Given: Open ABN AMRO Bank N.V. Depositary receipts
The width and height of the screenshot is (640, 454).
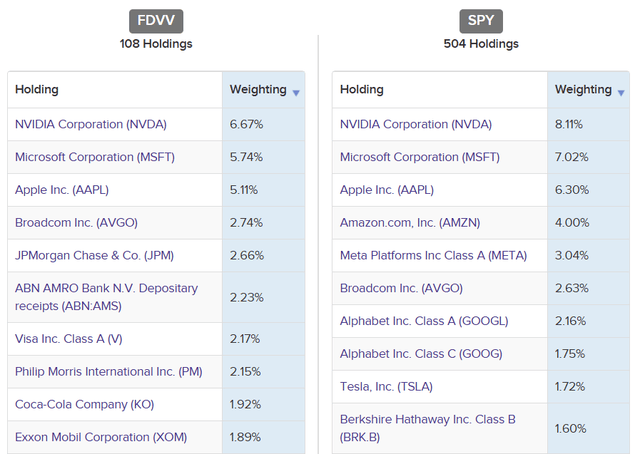Looking at the screenshot, I should [106, 296].
